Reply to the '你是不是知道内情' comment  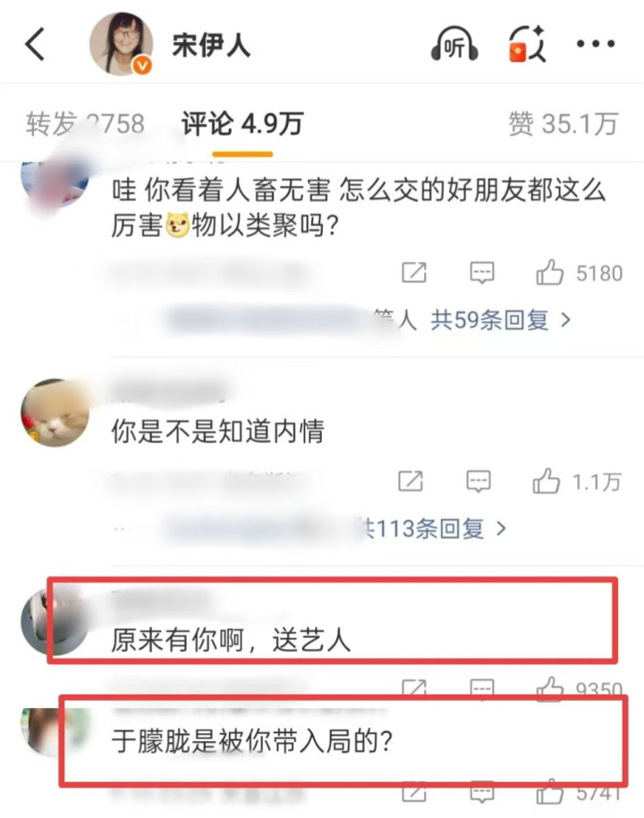pos(479,481)
